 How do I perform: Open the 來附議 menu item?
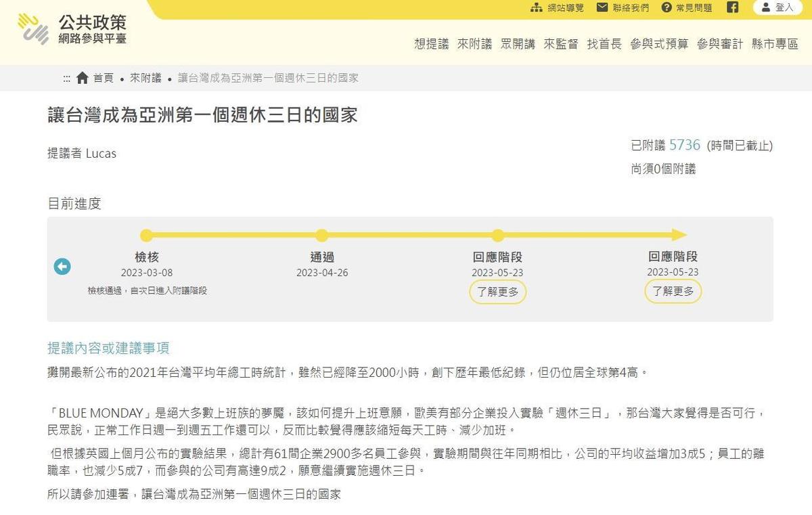(474, 44)
